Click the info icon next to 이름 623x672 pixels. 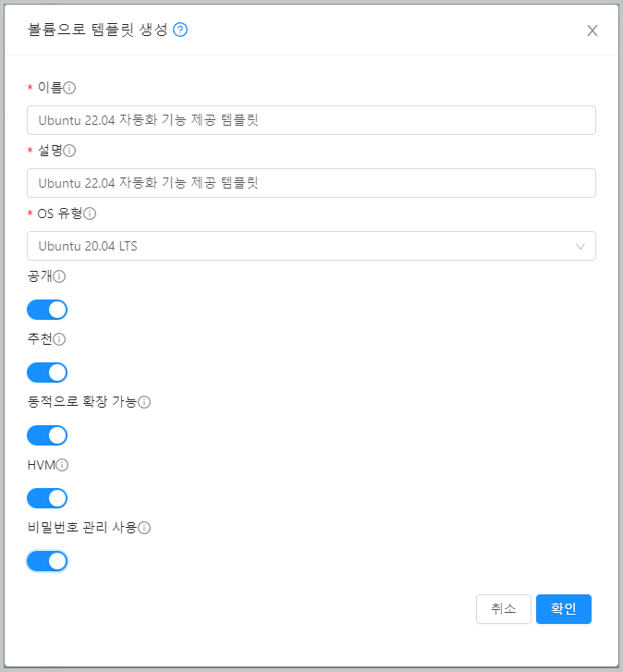tap(69, 88)
